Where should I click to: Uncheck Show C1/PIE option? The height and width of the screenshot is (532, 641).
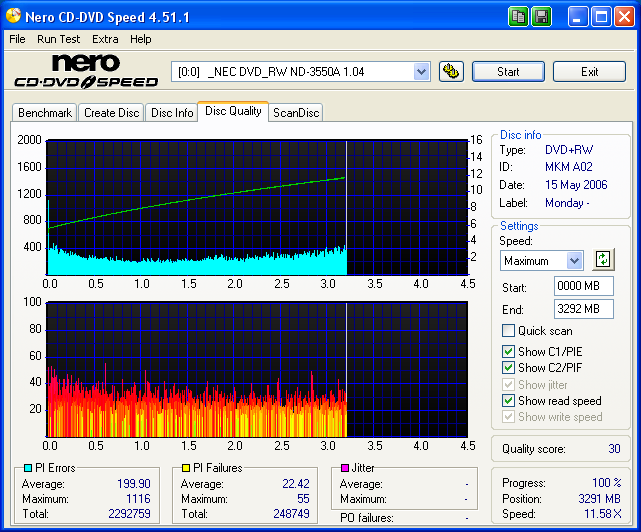[509, 351]
